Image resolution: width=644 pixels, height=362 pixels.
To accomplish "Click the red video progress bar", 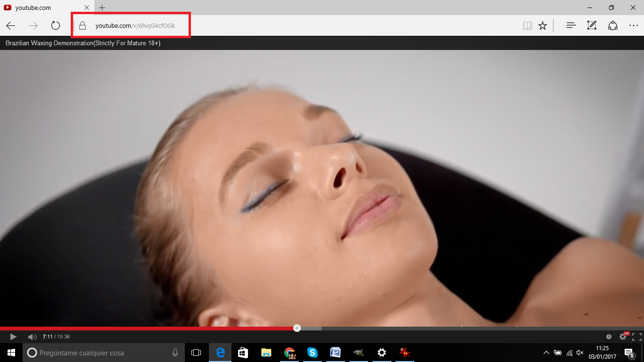I will [x=148, y=329].
